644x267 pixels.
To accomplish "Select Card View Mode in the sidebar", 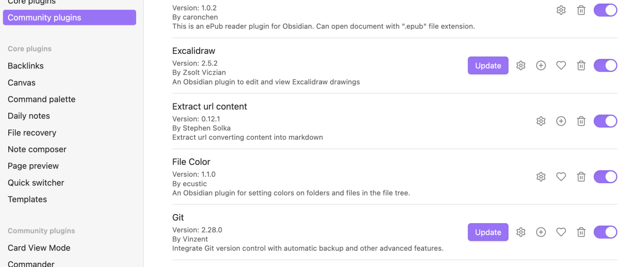I will point(39,248).
